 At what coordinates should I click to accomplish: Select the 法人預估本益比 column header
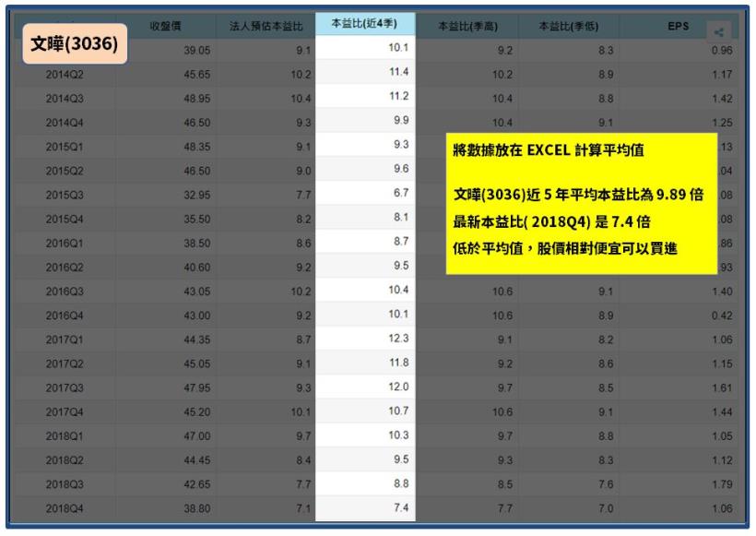(266, 26)
